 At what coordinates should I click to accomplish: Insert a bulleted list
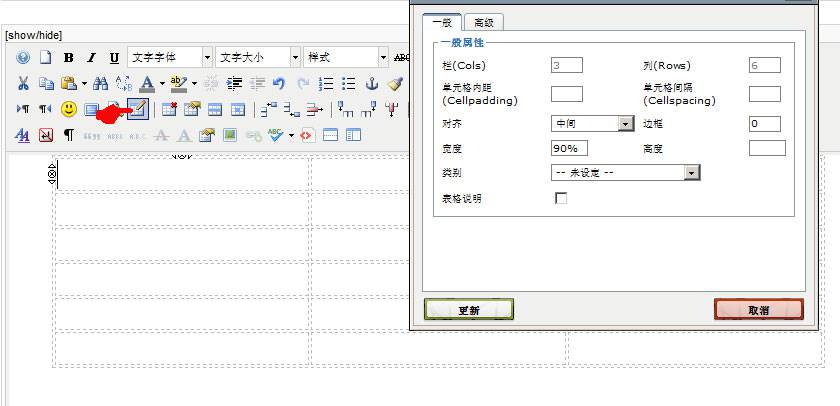(349, 83)
